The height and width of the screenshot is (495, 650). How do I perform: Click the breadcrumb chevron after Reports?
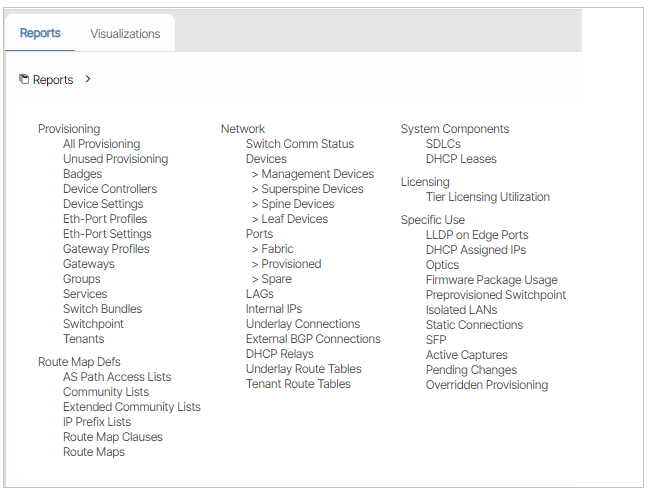tap(88, 79)
